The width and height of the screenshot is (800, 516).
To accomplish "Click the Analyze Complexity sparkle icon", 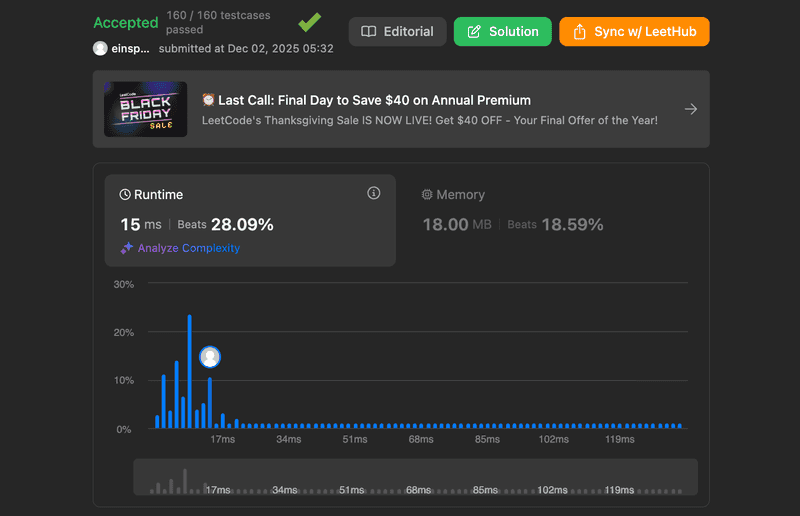I will pyautogui.click(x=127, y=248).
